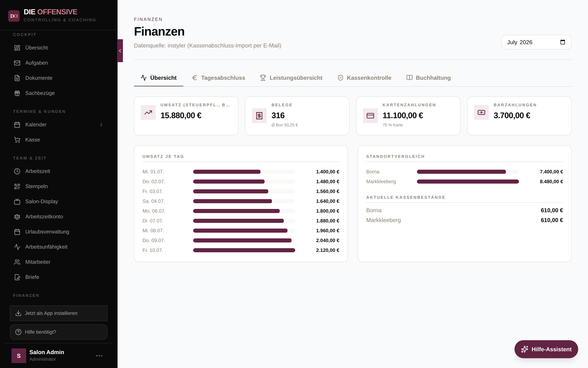
Task: Click the 7.400,00 € Borna revenue
Action: click(x=551, y=172)
